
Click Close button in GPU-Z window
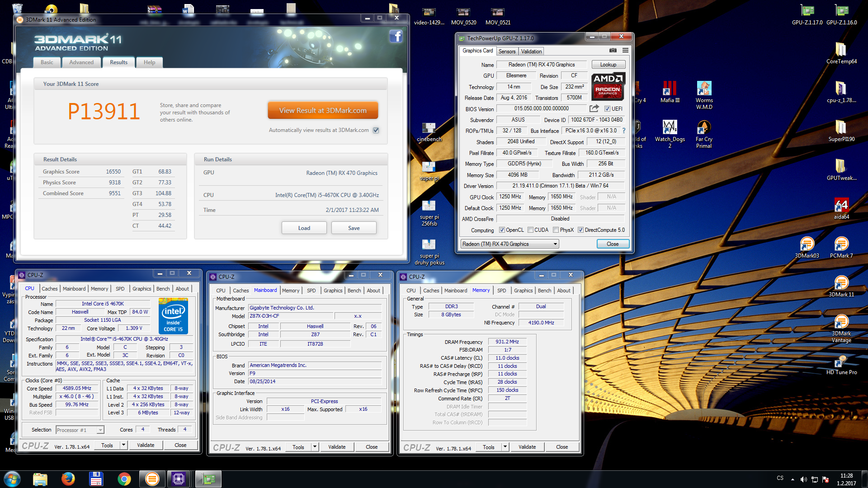tap(613, 244)
